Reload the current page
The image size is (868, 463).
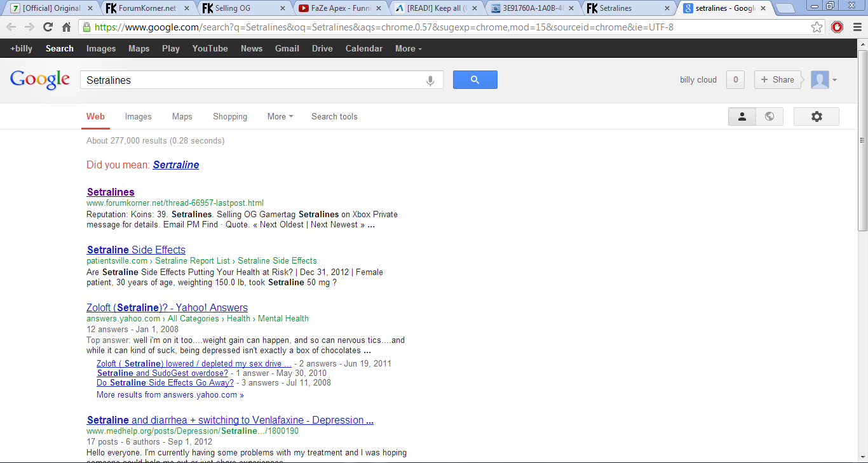point(48,27)
